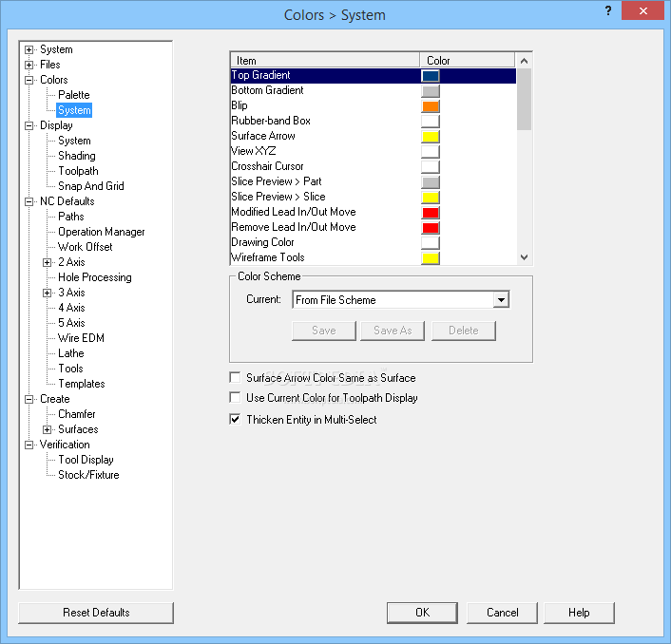
Task: Select 5 Axis in the tree
Action: tap(71, 323)
